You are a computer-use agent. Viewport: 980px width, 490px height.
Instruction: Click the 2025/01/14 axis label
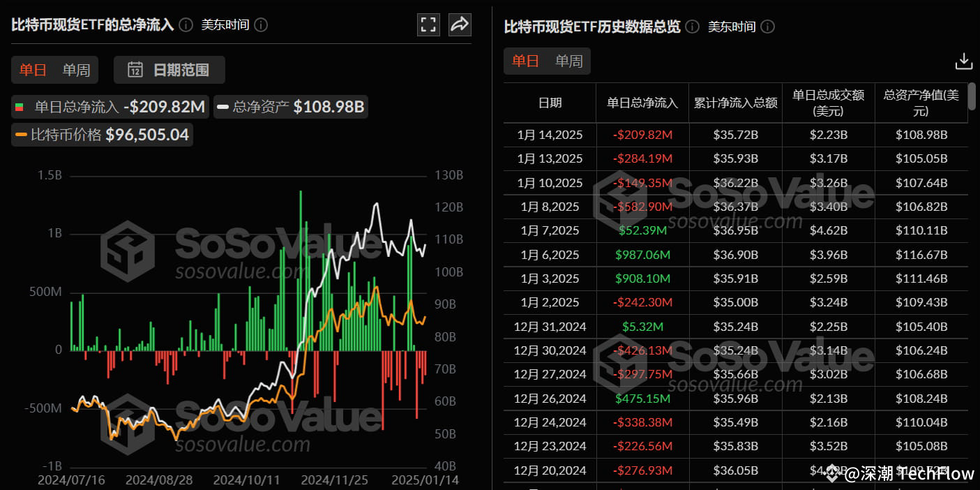pyautogui.click(x=425, y=480)
